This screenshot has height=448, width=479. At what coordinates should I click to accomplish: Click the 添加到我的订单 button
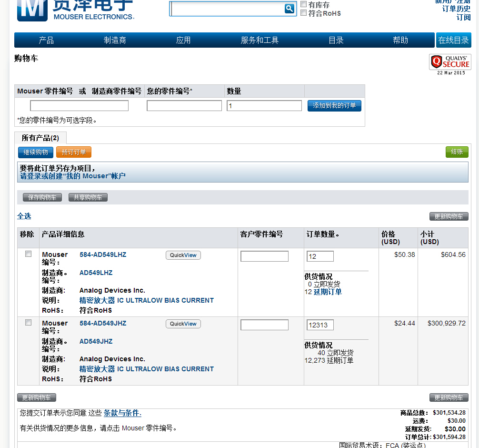(x=334, y=106)
